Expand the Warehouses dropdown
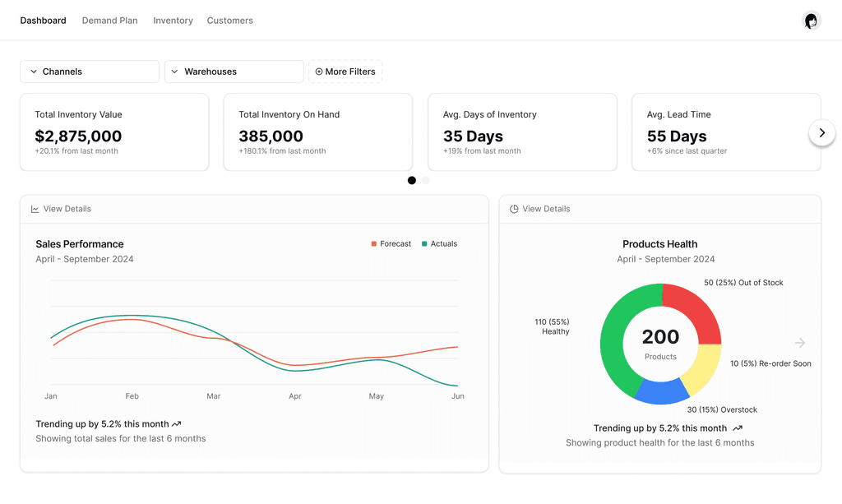The width and height of the screenshot is (842, 504). point(234,72)
